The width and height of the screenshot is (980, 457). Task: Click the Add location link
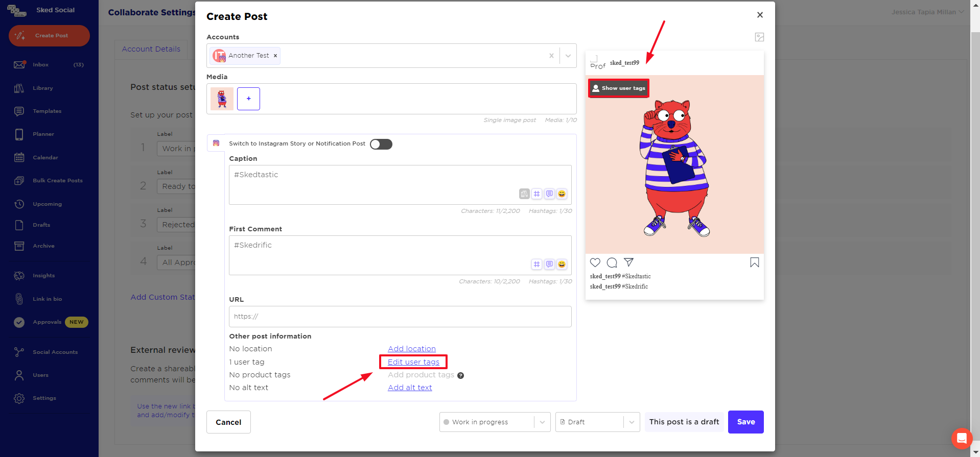[412, 349]
